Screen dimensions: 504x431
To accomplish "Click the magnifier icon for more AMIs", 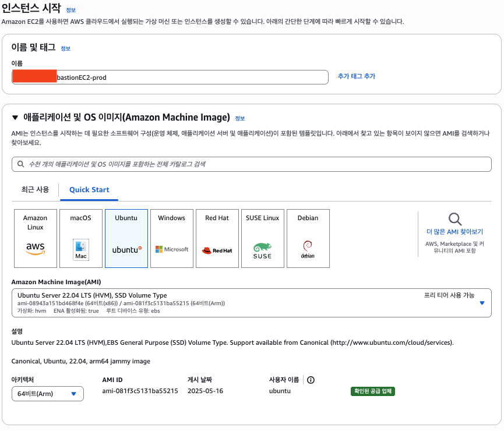I will click(455, 219).
